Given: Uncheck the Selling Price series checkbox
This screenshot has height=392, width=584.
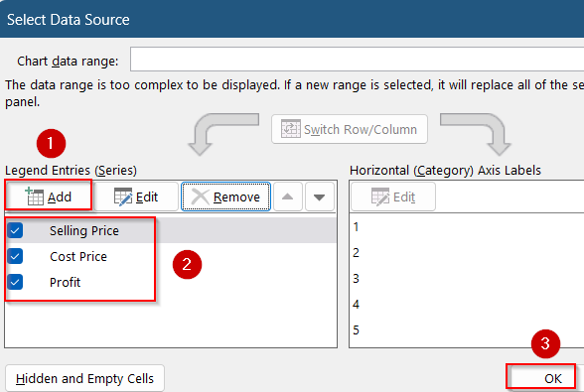Looking at the screenshot, I should click(x=15, y=230).
